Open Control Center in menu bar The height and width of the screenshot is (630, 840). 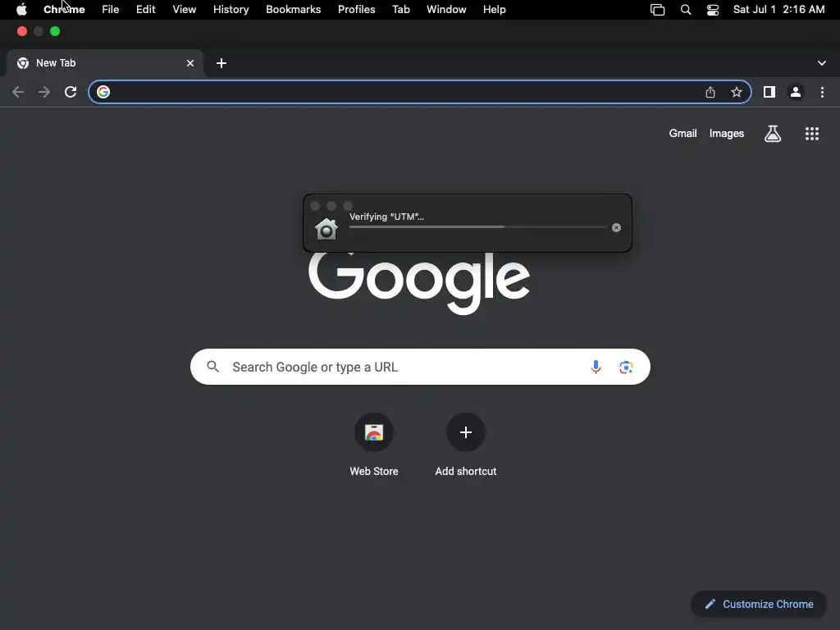point(713,10)
